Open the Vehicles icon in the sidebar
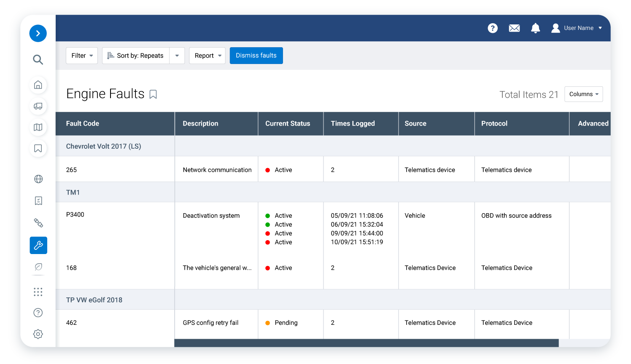 click(x=38, y=106)
